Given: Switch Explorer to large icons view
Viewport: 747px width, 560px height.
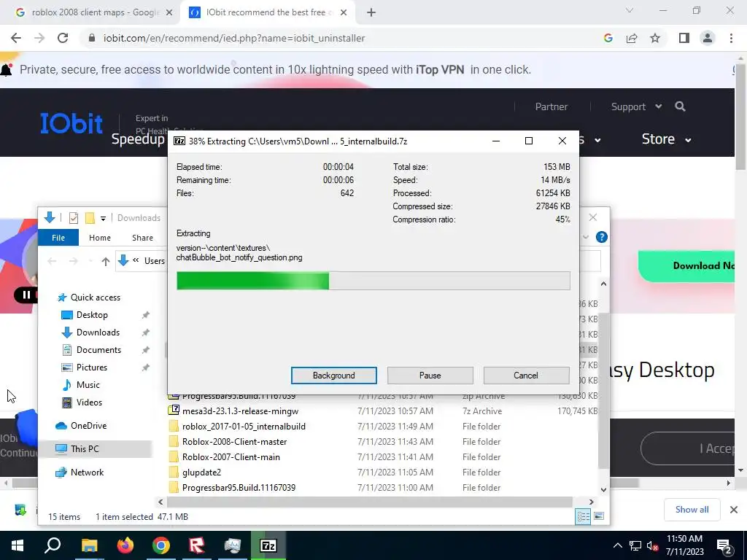Looking at the screenshot, I should click(x=599, y=517).
